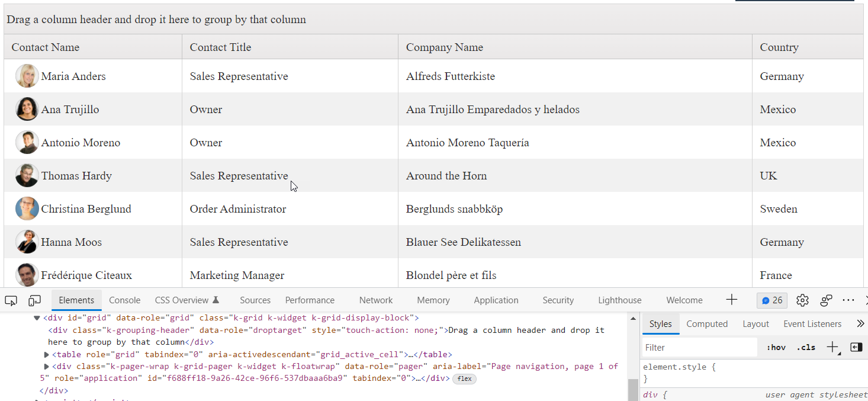Viewport: 868px width, 401px height.
Task: Show more Styles pane tabs
Action: point(860,324)
